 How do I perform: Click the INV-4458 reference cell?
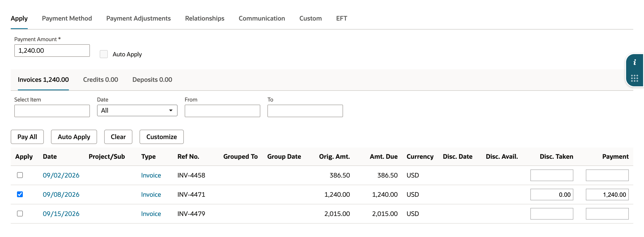coord(191,175)
